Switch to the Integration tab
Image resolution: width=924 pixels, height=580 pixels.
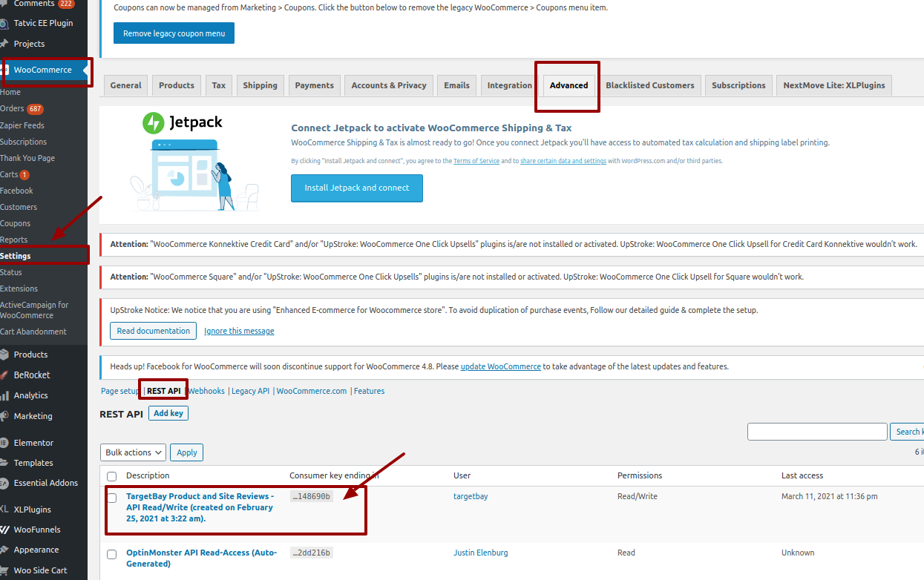pos(509,85)
